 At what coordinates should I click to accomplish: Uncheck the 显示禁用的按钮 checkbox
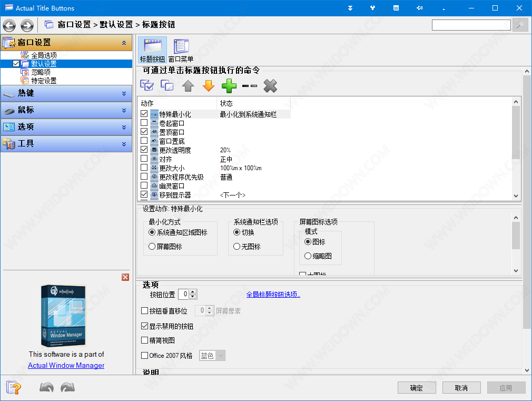pos(145,326)
